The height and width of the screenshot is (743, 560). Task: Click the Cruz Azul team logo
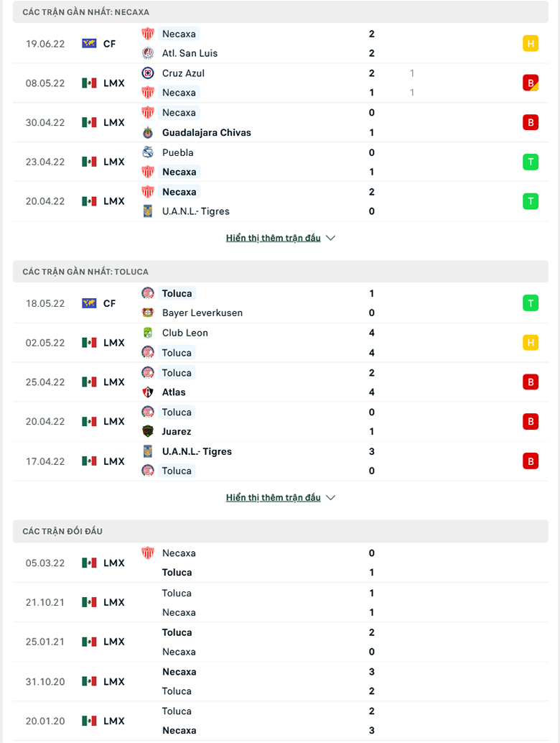[x=148, y=73]
